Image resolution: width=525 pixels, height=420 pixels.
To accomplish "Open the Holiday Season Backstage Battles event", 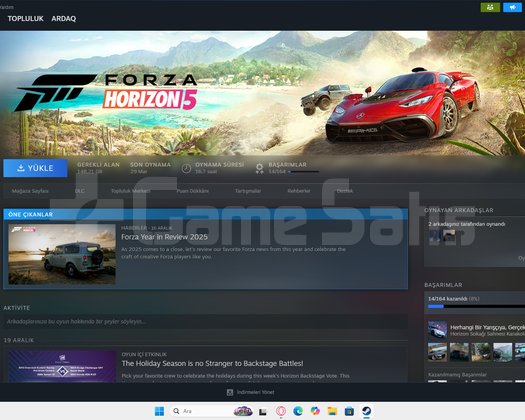I will tap(212, 363).
